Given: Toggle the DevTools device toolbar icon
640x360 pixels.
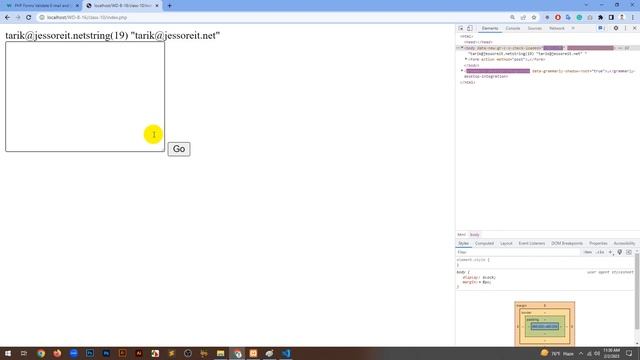Looking at the screenshot, I should click(x=470, y=28).
